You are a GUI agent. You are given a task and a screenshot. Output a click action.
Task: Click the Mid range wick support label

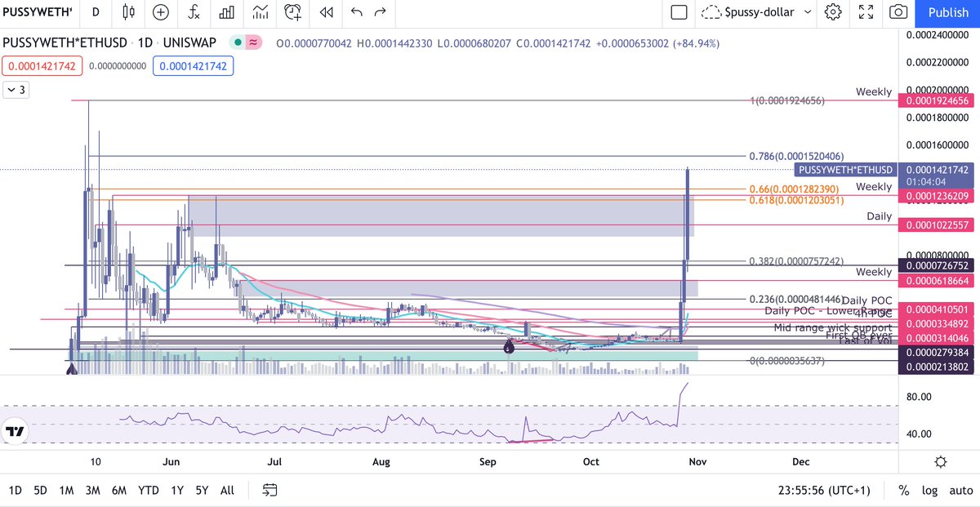(833, 327)
